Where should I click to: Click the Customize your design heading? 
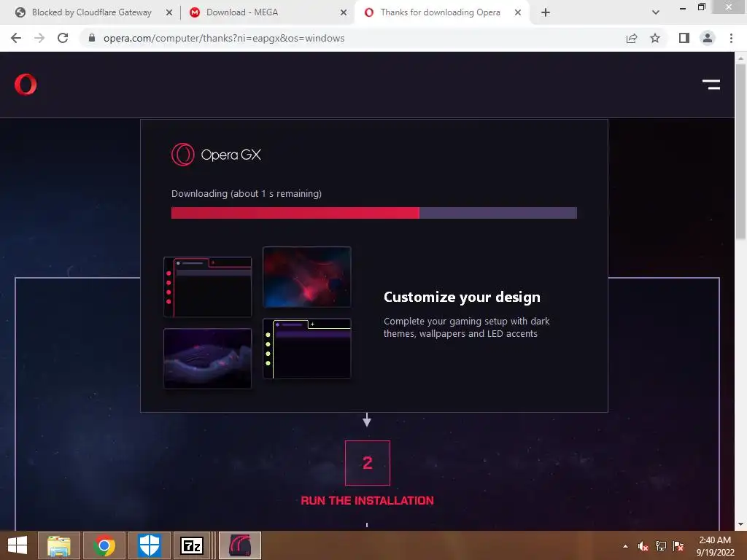[462, 297]
